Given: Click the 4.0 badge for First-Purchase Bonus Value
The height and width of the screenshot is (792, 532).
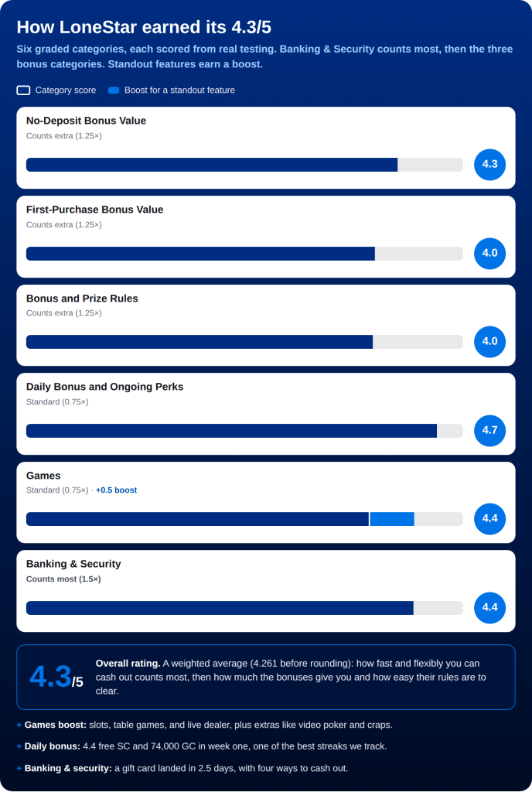Looking at the screenshot, I should (489, 254).
